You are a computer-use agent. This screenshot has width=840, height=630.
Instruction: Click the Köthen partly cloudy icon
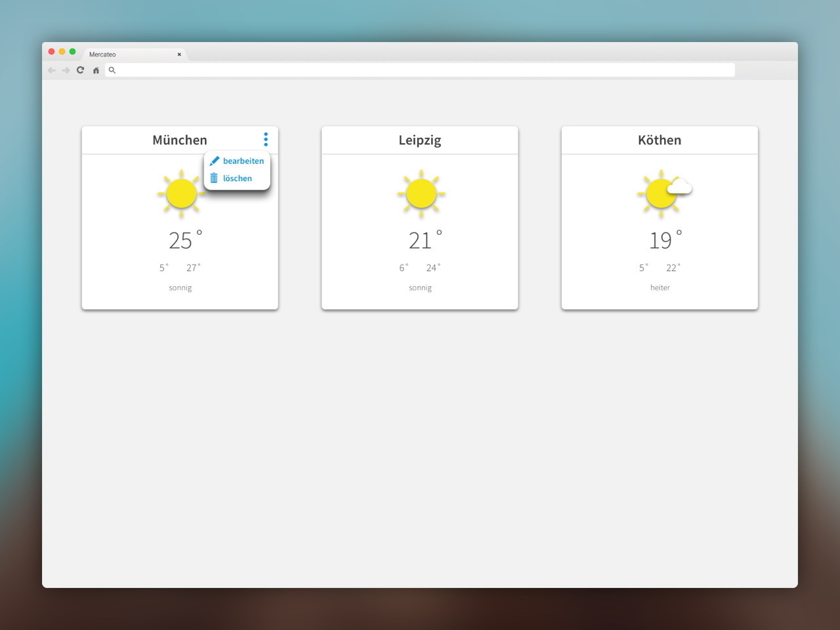point(664,194)
